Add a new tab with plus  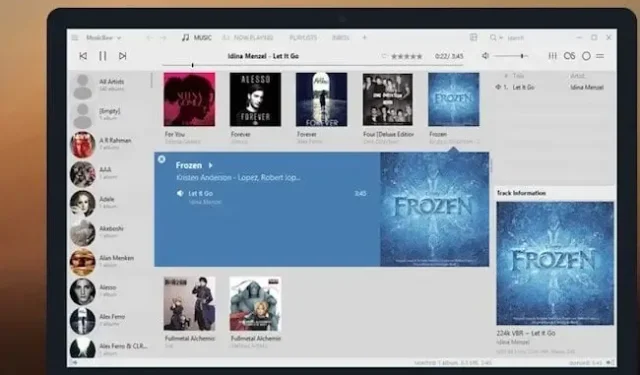[x=364, y=38]
